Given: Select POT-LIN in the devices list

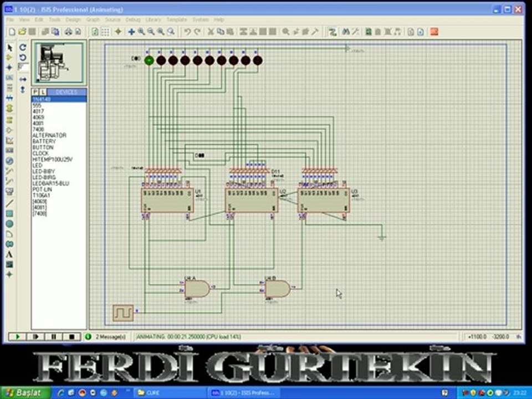Looking at the screenshot, I should pos(43,190).
